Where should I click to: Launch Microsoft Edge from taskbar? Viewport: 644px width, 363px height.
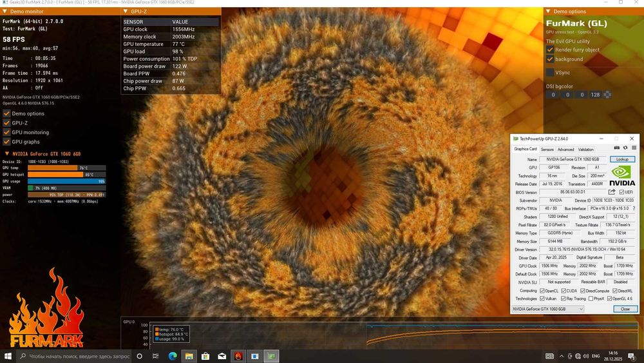173,356
